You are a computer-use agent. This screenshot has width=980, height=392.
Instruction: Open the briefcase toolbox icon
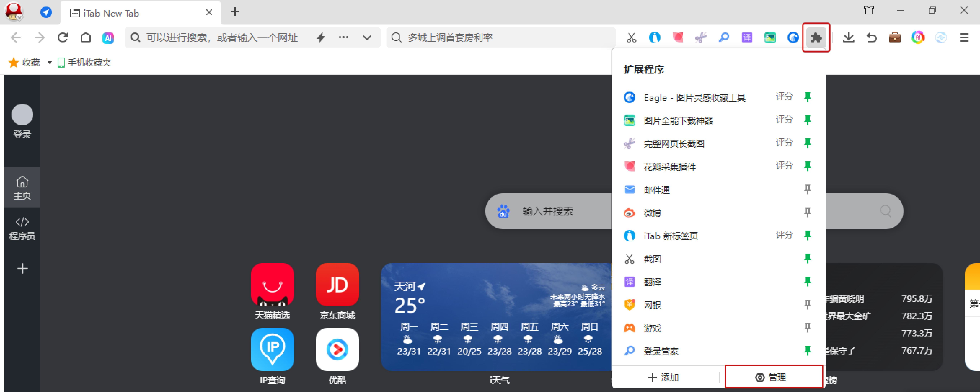(x=895, y=37)
